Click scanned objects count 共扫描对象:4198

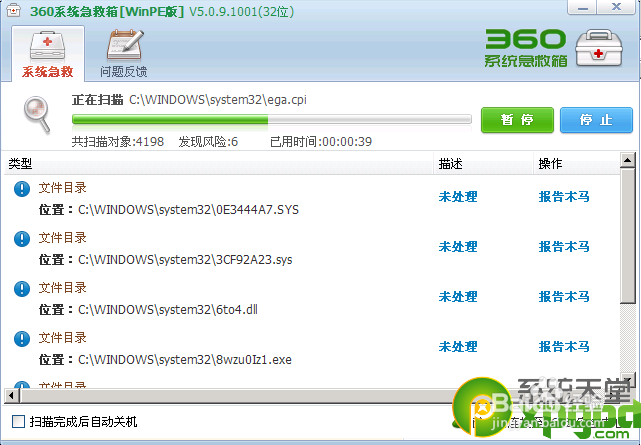pyautogui.click(x=118, y=142)
